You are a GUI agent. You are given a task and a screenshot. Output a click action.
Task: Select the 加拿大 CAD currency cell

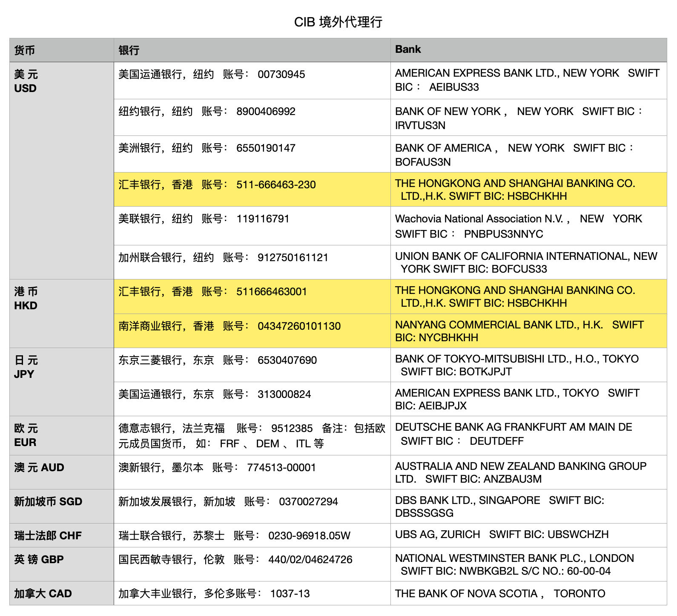(62, 593)
